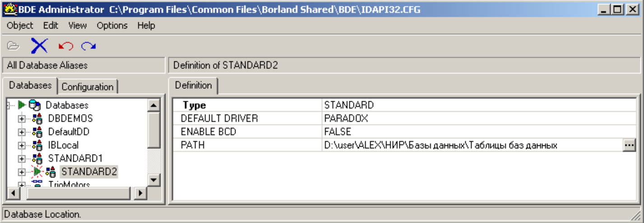The height and width of the screenshot is (223, 644).
Task: Expand the STANDARD2 tree node
Action: coord(21,172)
